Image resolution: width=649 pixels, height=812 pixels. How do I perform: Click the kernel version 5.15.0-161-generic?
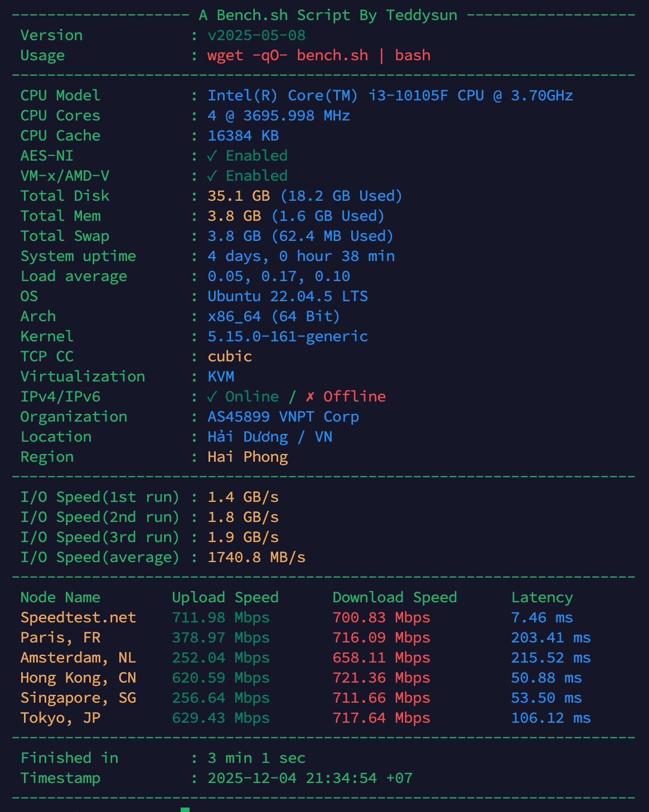[x=288, y=336]
